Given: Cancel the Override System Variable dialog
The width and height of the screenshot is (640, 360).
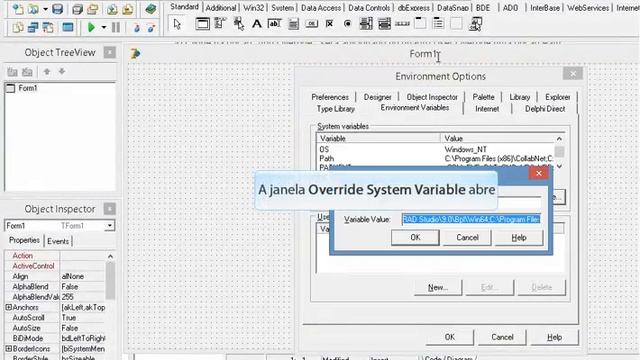Looking at the screenshot, I should coord(467,238).
